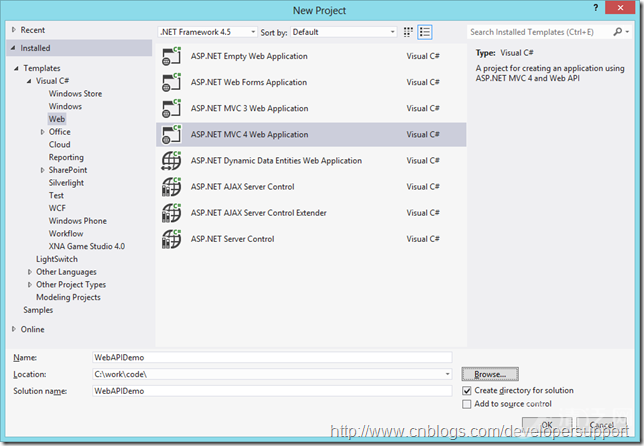Select Windows Store in the templates tree
The image size is (644, 446).
[75, 94]
